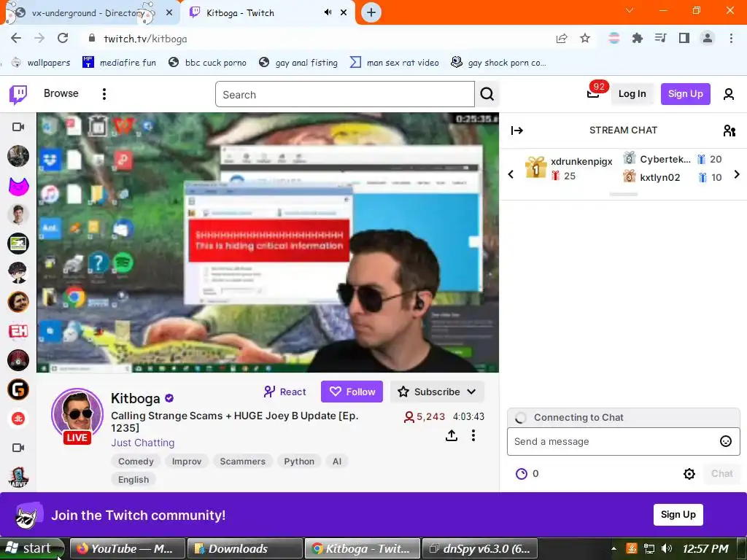Share the Kitboga stream
The image size is (747, 560).
coord(451,435)
